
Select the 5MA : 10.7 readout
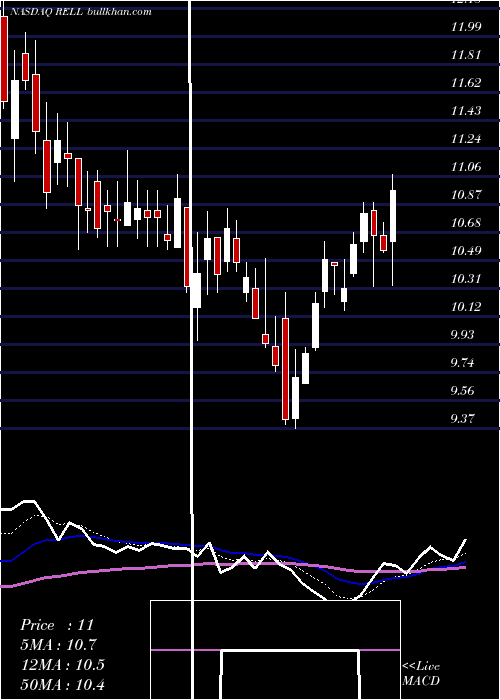click(59, 645)
